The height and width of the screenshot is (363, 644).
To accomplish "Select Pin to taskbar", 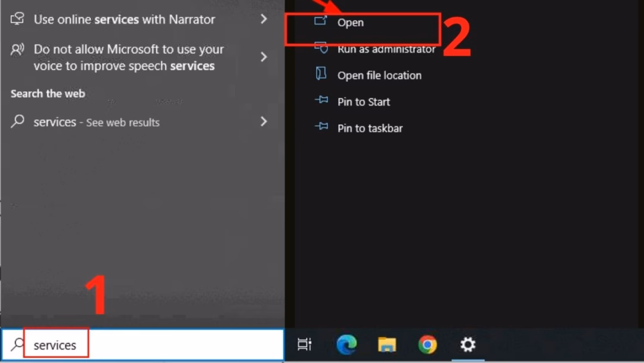I will point(370,128).
